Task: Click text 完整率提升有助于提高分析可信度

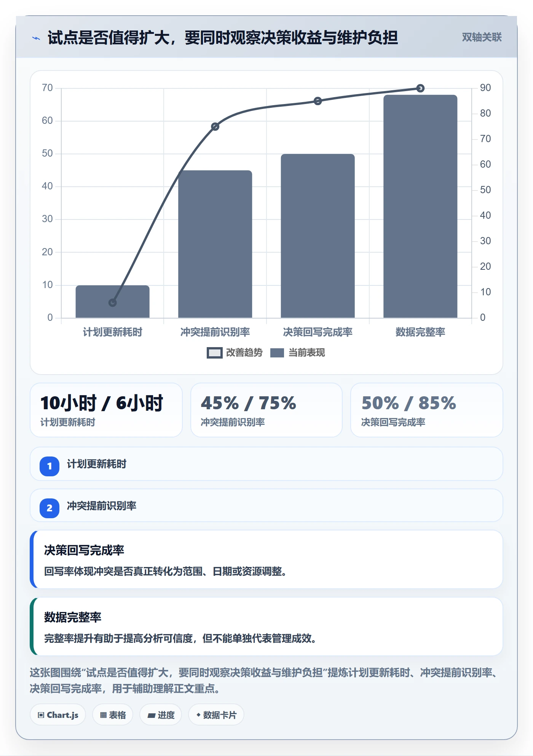Action: [118, 638]
